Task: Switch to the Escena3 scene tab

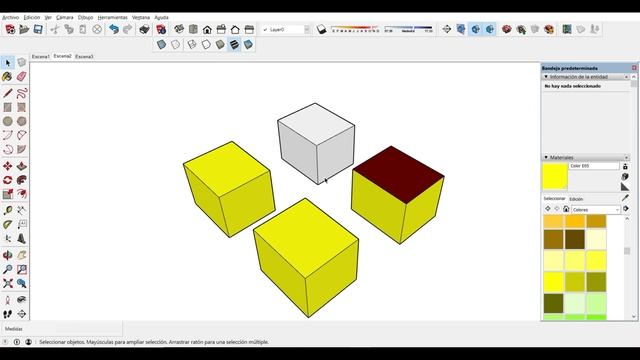Action: (x=84, y=57)
